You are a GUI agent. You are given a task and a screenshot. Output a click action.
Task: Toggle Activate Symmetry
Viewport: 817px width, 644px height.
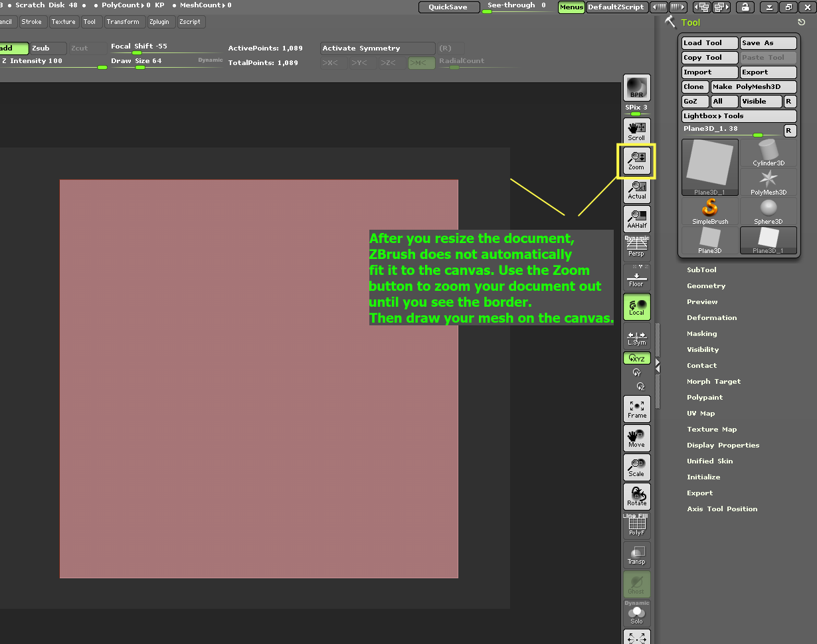tap(377, 48)
